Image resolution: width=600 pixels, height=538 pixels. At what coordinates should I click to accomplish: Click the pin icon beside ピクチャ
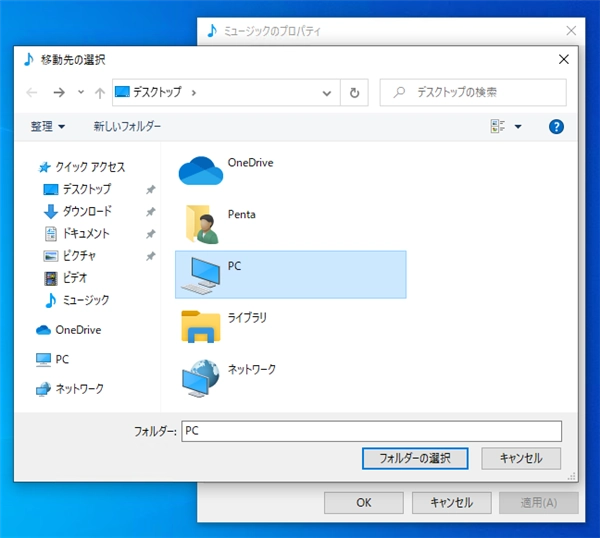point(151,256)
